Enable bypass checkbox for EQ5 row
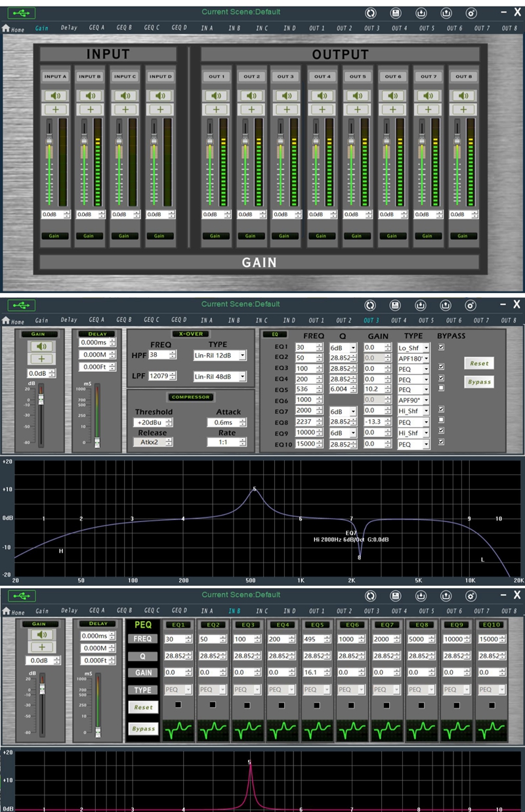Image resolution: width=525 pixels, height=812 pixels. pyautogui.click(x=441, y=389)
